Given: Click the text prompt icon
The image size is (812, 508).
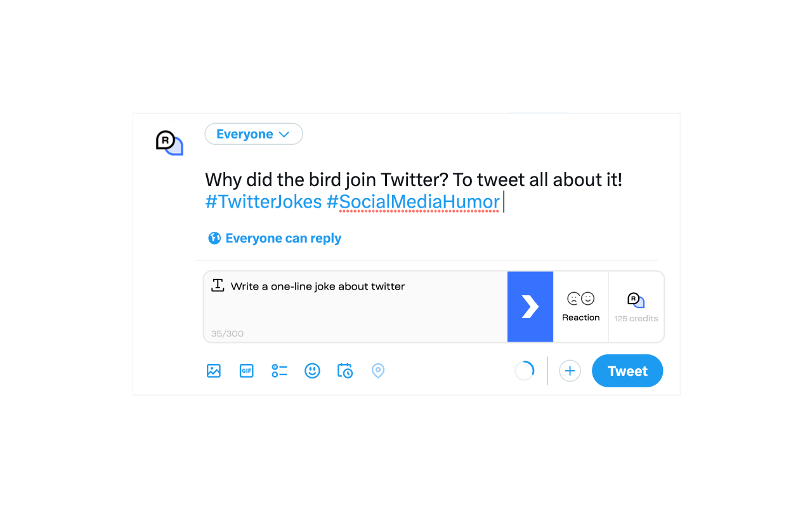Looking at the screenshot, I should point(218,285).
